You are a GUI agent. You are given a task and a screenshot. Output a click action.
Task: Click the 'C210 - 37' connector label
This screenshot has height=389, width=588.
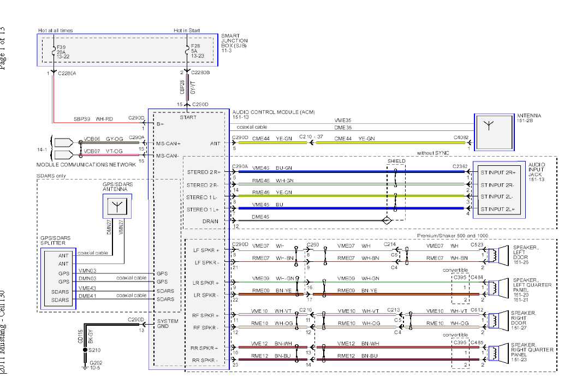click(x=311, y=137)
